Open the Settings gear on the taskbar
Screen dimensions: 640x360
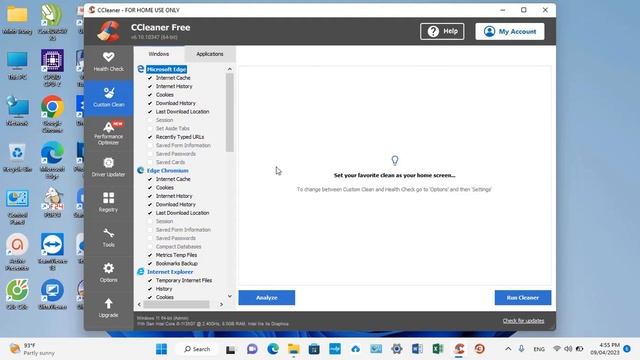coord(396,349)
